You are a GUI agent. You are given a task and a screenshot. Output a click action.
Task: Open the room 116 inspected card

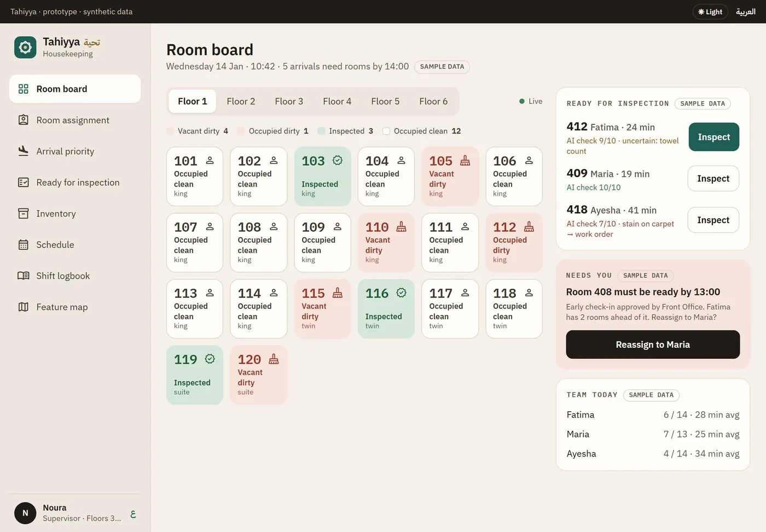[386, 309]
